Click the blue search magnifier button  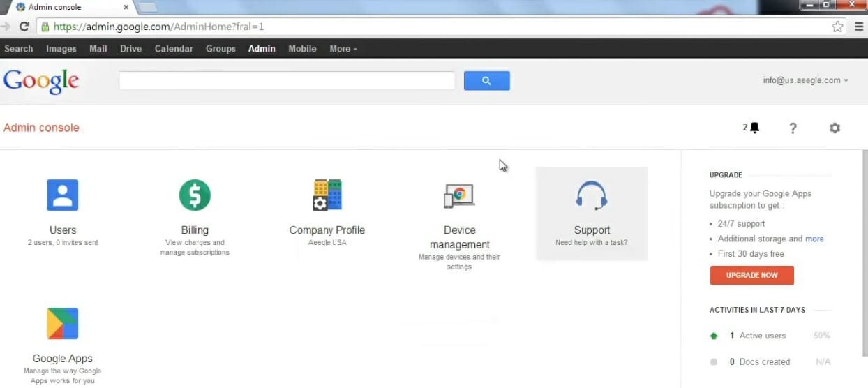coord(486,81)
